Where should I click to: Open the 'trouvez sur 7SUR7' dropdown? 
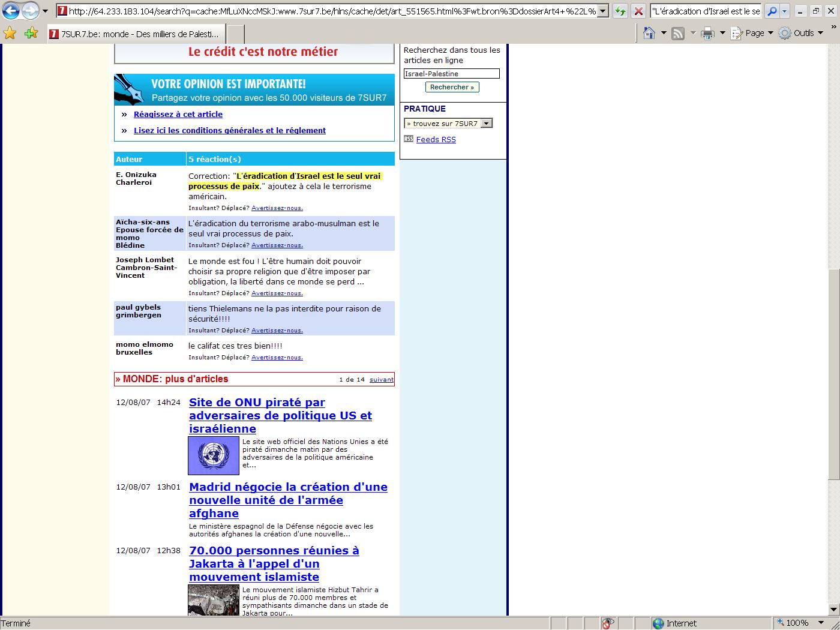pos(448,124)
